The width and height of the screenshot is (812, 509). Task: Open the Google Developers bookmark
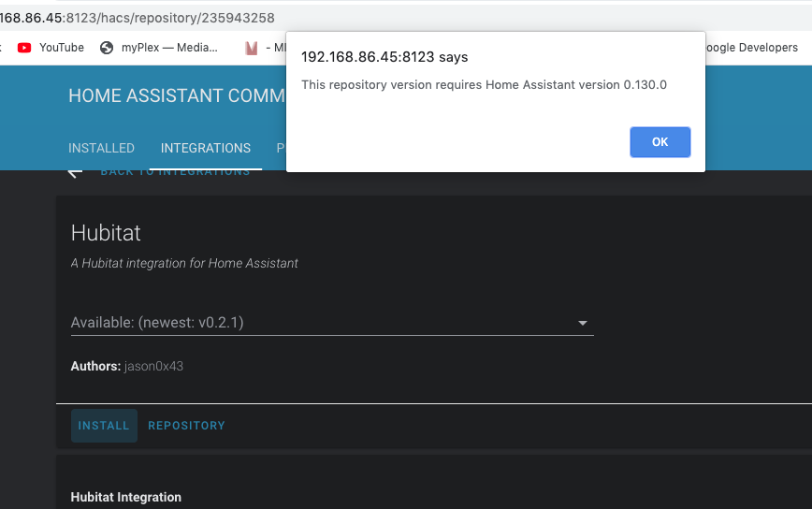(x=753, y=48)
